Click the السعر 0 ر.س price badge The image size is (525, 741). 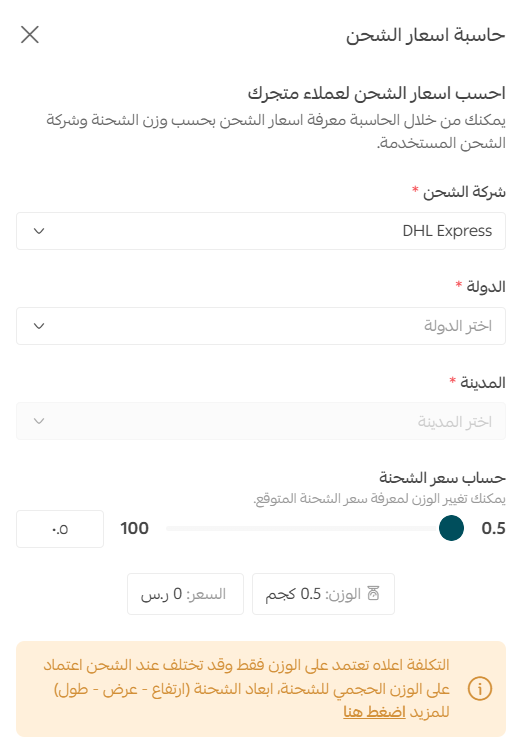(185, 594)
